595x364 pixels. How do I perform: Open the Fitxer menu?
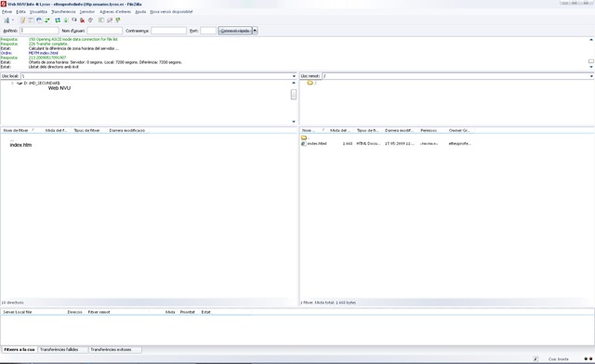tap(7, 12)
